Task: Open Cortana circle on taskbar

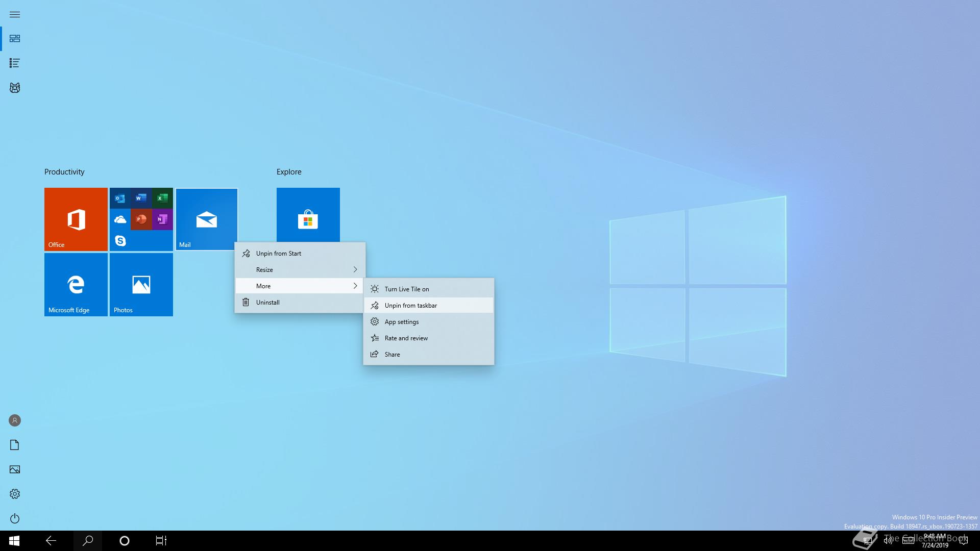Action: 125,541
